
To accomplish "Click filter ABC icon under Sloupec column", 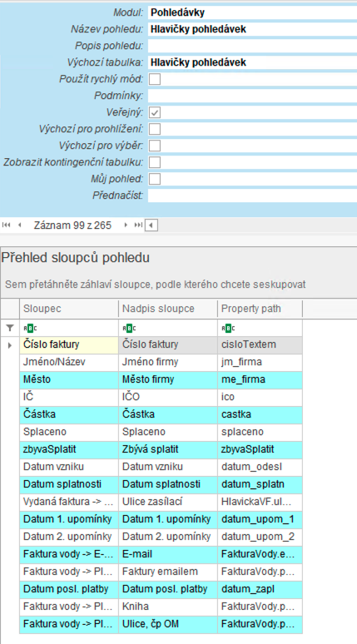I will (x=30, y=328).
